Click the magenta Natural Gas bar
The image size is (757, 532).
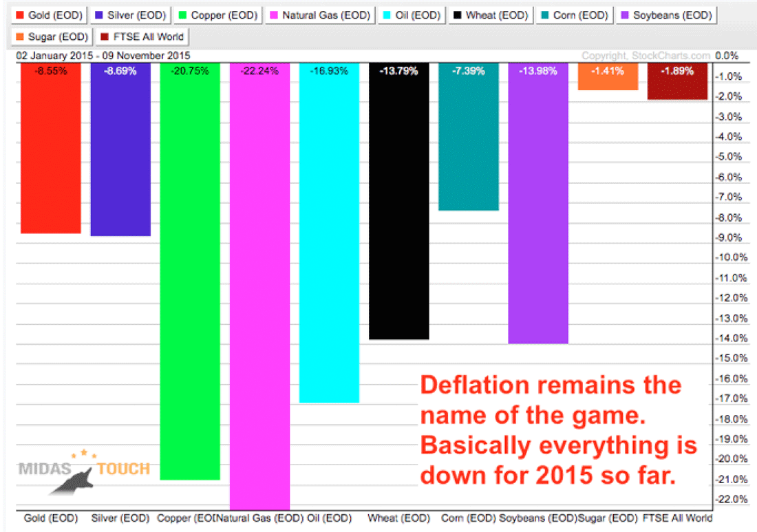point(259,286)
